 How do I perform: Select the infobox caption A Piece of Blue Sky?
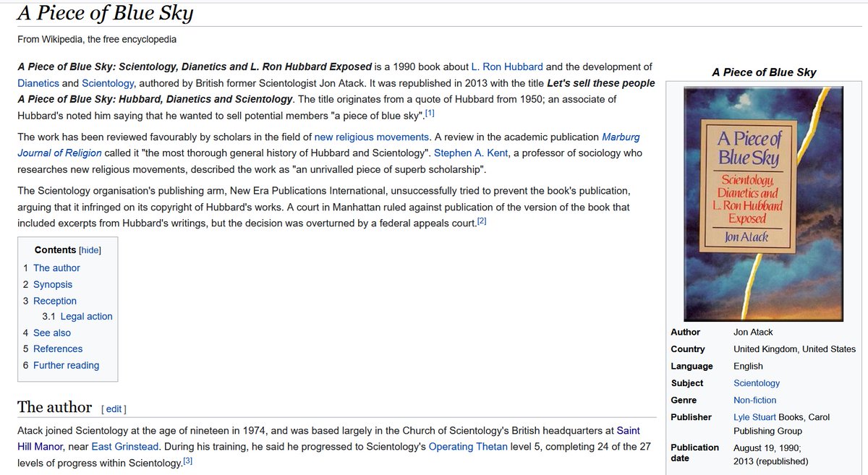coord(764,72)
